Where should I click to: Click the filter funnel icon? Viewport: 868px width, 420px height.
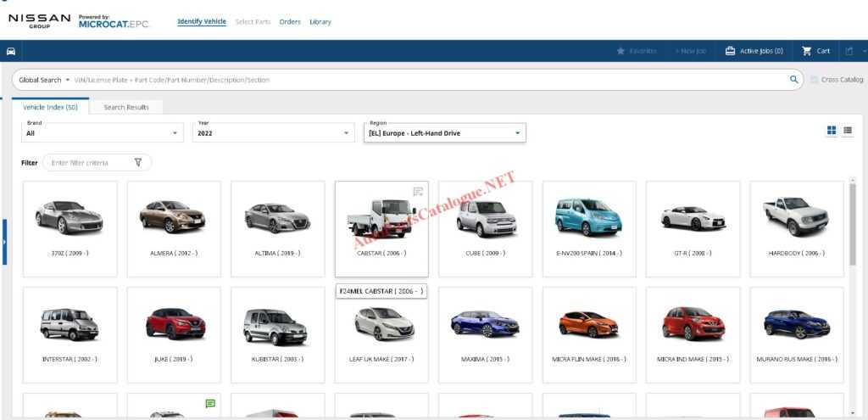138,162
